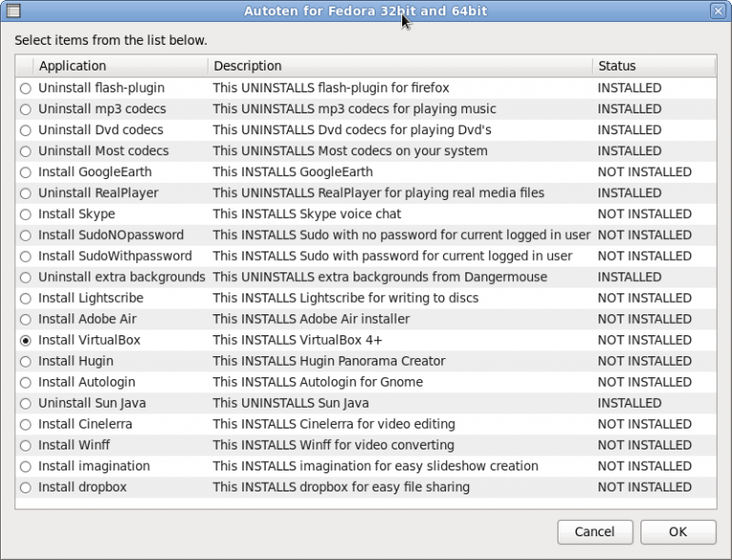Screen dimensions: 732x560
Task: Click the 'Install dropbox' application name
Action: pos(82,488)
